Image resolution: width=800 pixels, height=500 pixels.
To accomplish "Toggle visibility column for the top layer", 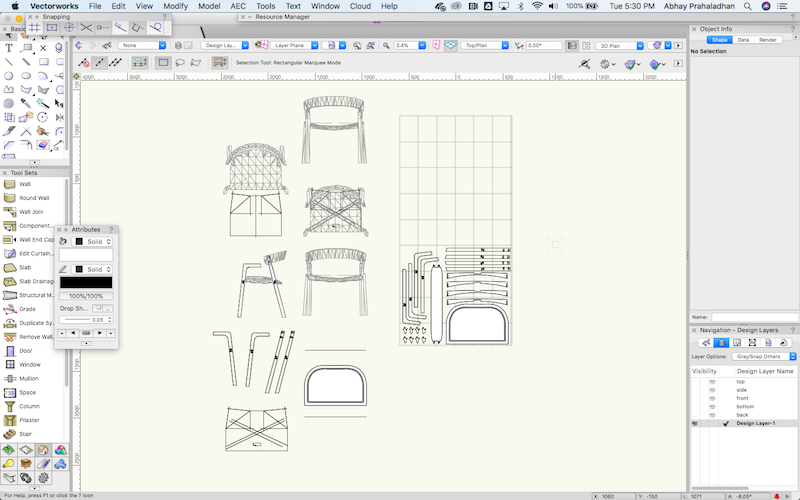I will (712, 382).
